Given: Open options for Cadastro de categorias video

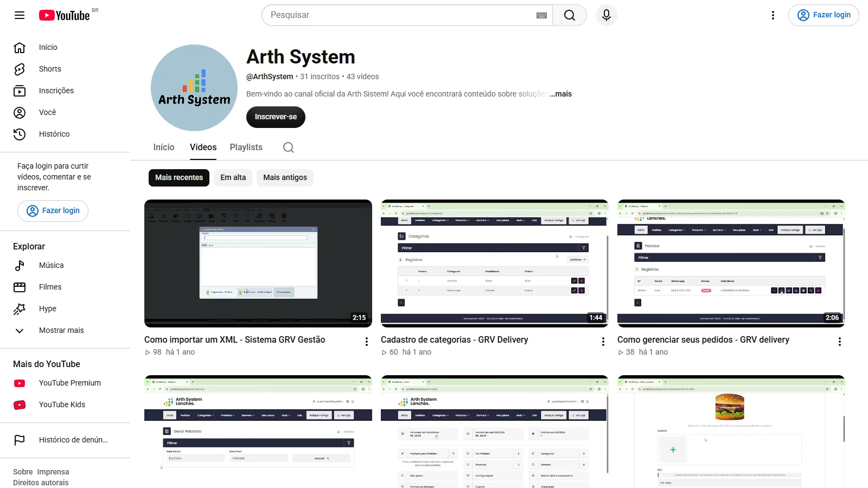Looking at the screenshot, I should [x=603, y=342].
